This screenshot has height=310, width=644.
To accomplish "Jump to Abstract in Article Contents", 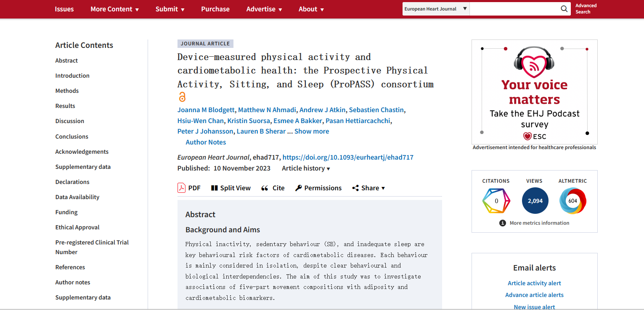I will click(66, 60).
